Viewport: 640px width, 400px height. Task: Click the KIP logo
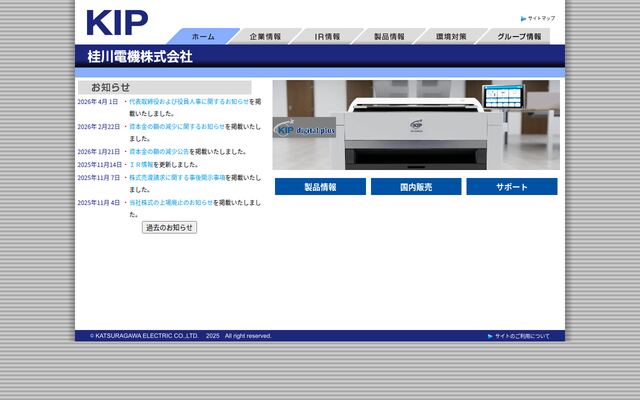[117, 23]
